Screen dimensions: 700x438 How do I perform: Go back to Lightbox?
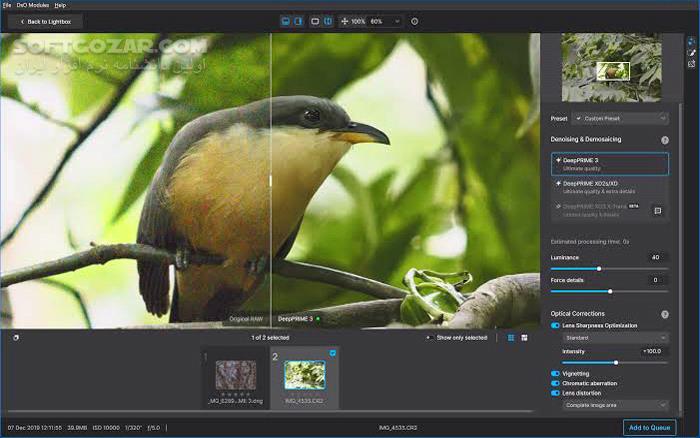(45, 21)
